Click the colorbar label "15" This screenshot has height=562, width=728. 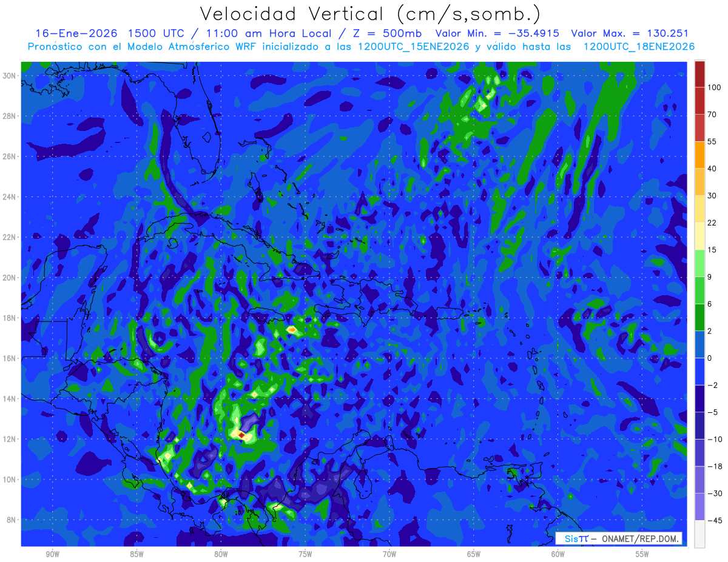(712, 250)
